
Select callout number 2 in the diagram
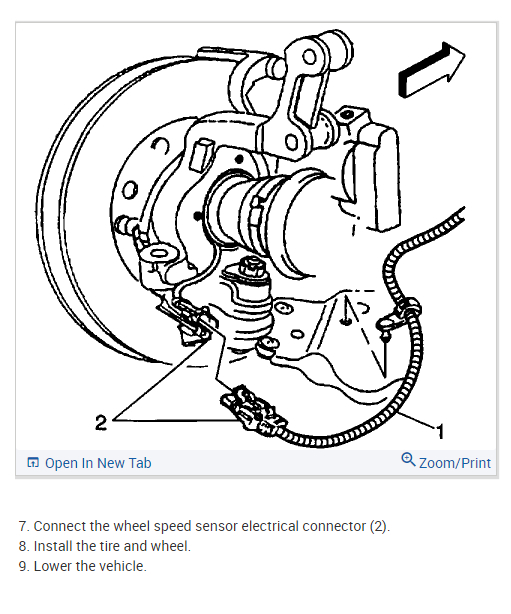click(101, 423)
